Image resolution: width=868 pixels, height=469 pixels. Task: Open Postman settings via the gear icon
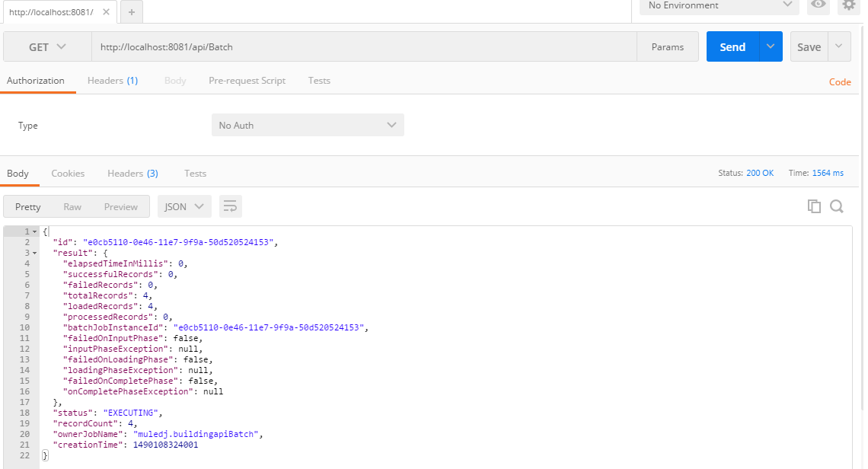tap(849, 6)
